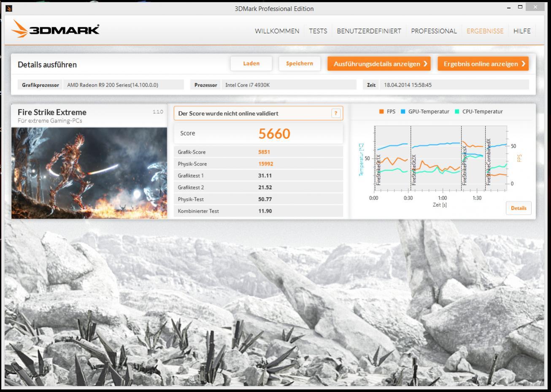Screen dimensions: 551x392
Task: Click Ausführungsdetails anzeigen button
Action: coord(379,64)
